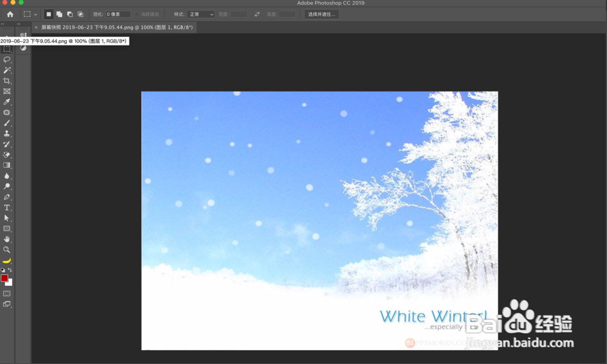The width and height of the screenshot is (607, 364).
Task: Select the Clone Stamp tool
Action: [x=7, y=133]
